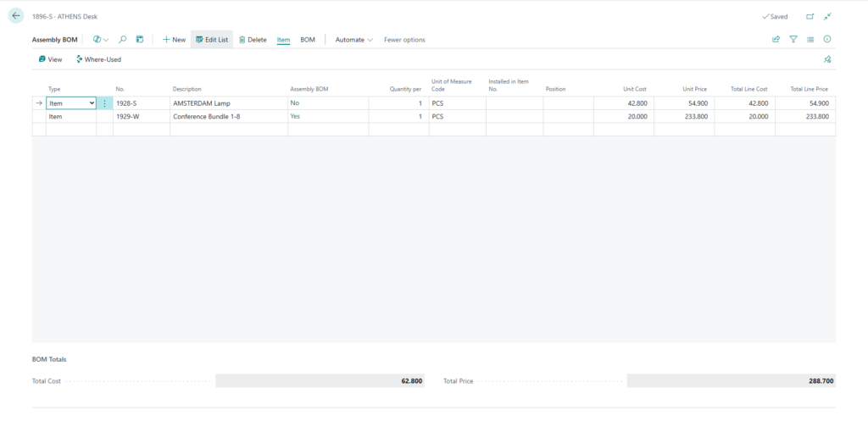This screenshot has height=421, width=868.
Task: Click the analyze view icon beside search
Action: pyautogui.click(x=140, y=40)
